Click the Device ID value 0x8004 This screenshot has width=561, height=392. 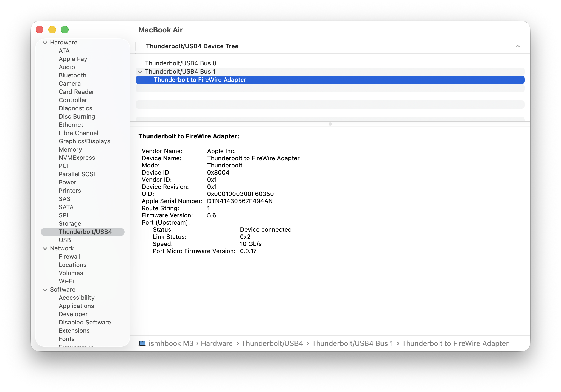218,173
